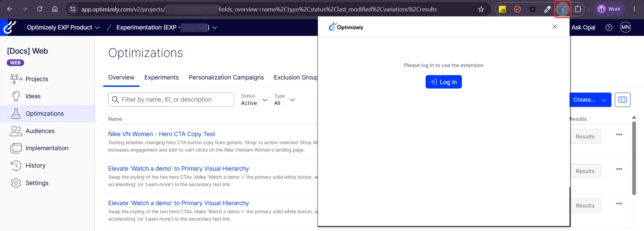Viewport: 644px width, 231px height.
Task: Click the Optimizely logo in app header
Action: (x=10, y=27)
